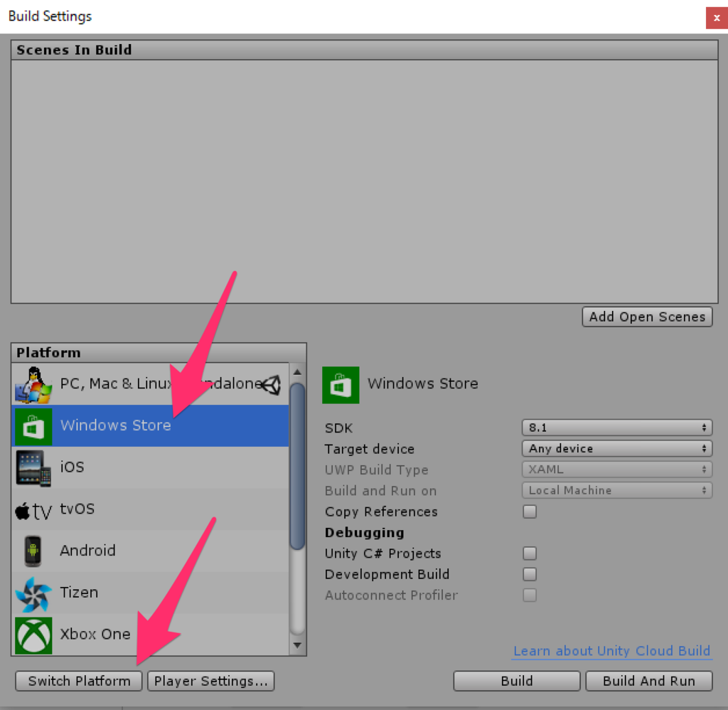Click the Build button

517,682
